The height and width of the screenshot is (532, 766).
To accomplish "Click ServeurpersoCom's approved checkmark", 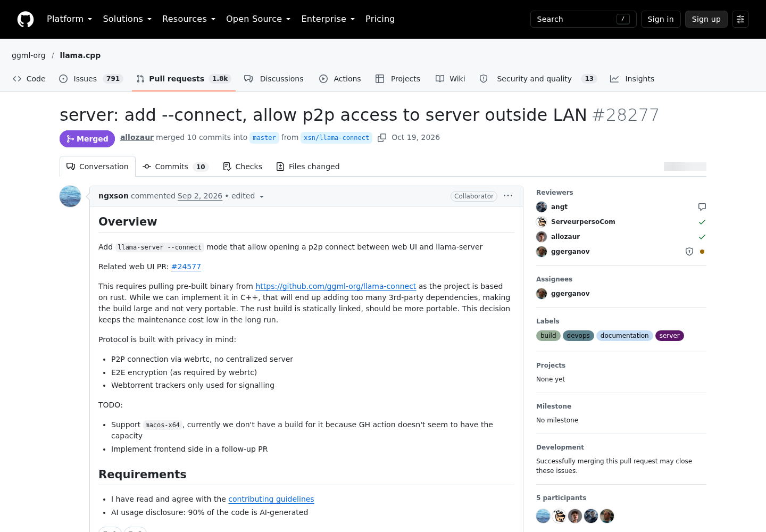I will tap(702, 222).
